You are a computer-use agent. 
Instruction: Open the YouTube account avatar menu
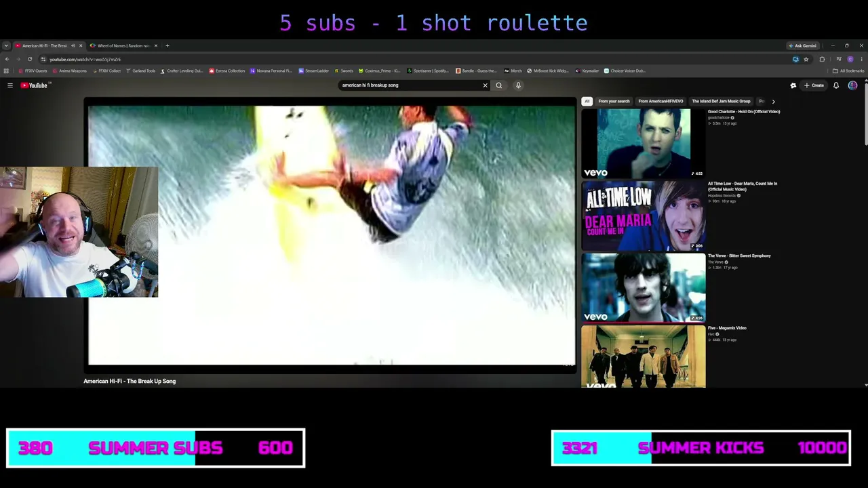pyautogui.click(x=852, y=85)
